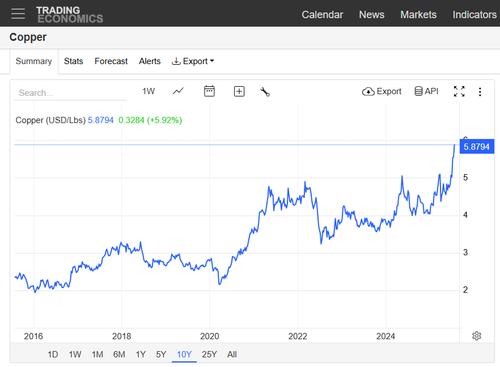Screen dimensions: 500x367
Task: Click the 2022 x-axis label
Action: coord(298,336)
